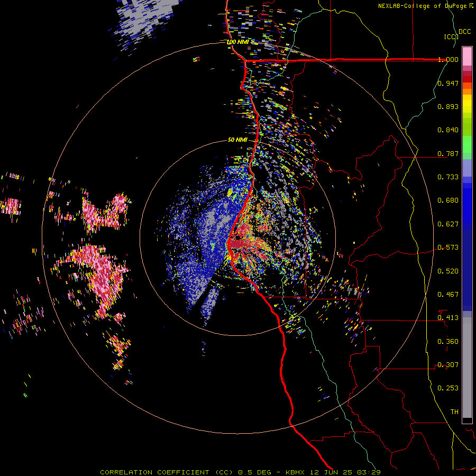Click the DCC label above the color bar
Image resolution: width=476 pixels, height=476 pixels.
(464, 32)
